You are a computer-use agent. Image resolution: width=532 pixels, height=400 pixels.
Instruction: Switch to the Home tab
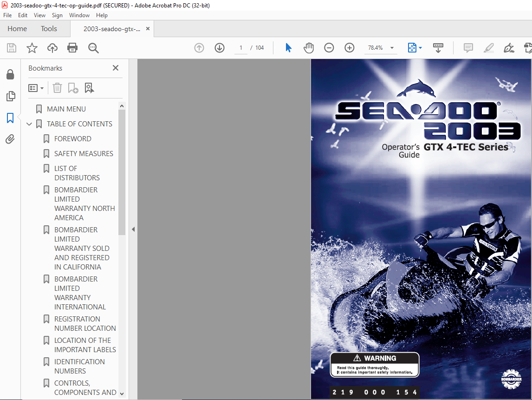pyautogui.click(x=17, y=29)
